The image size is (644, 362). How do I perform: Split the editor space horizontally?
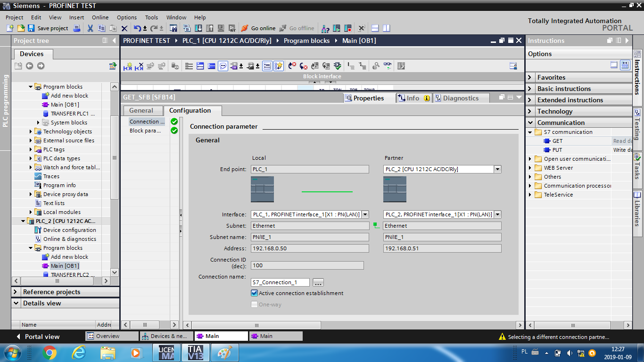click(375, 28)
